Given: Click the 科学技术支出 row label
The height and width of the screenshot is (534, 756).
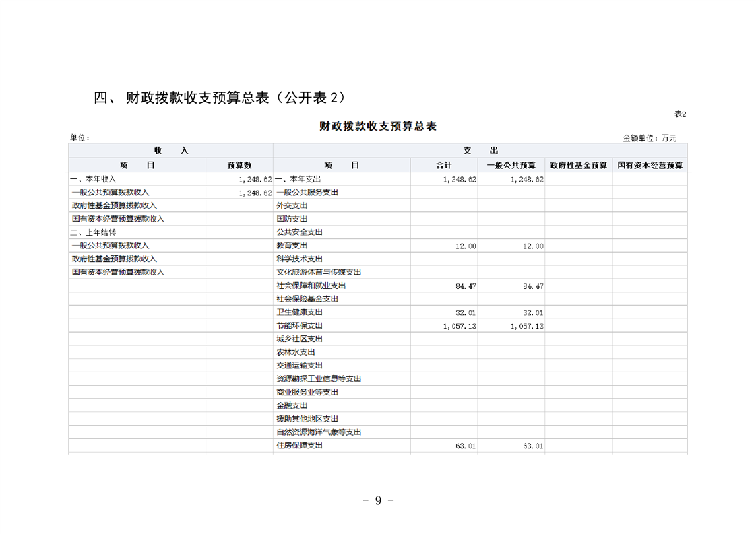Looking at the screenshot, I should pos(299,259).
